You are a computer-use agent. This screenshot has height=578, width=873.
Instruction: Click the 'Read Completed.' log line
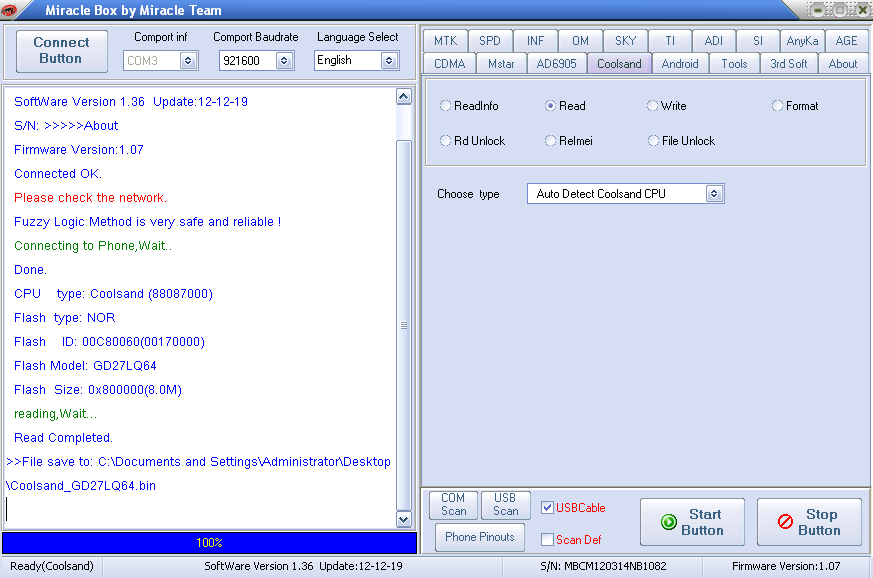coord(63,438)
